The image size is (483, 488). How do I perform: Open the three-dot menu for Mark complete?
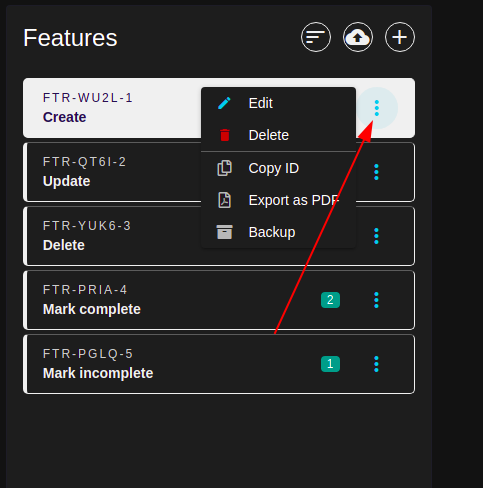376,300
